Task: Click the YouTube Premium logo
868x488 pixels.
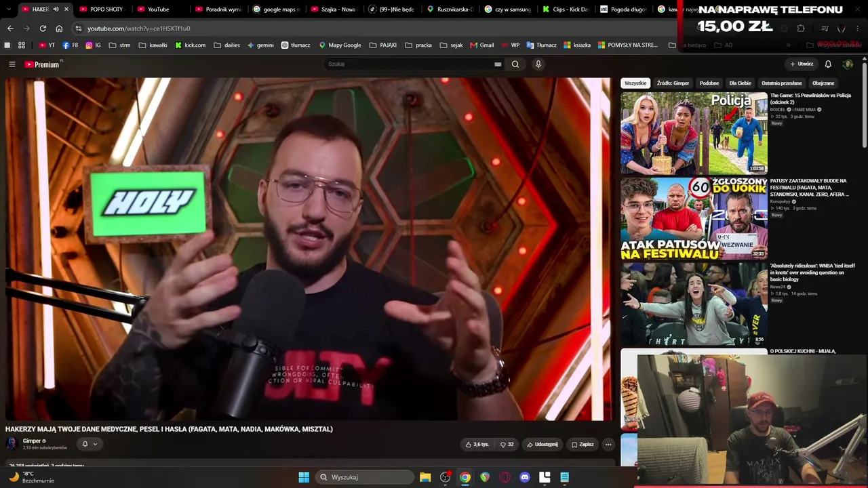Action: click(43, 64)
